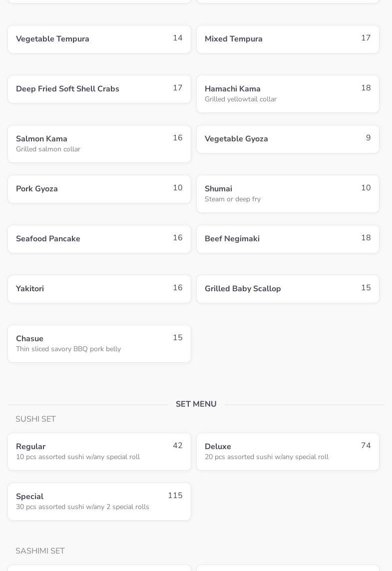392x571 pixels.
Task: Choose the Seafood Pancake item
Action: (99, 239)
